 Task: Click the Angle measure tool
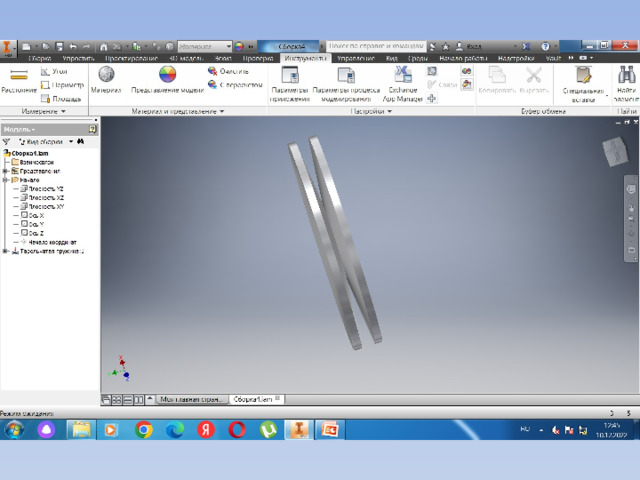tap(57, 72)
